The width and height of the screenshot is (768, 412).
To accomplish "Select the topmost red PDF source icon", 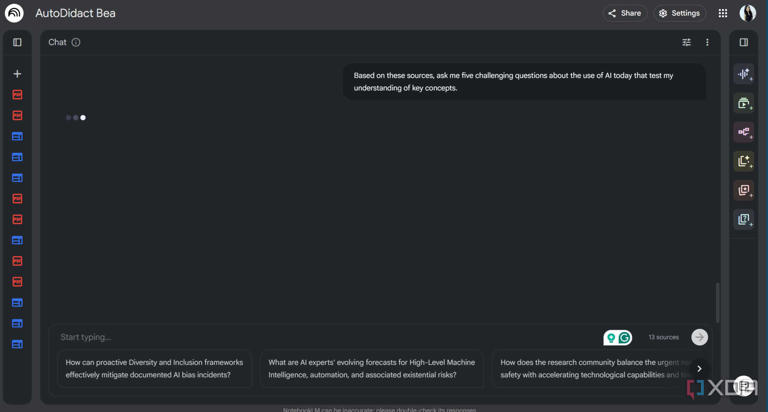I will coord(17,95).
